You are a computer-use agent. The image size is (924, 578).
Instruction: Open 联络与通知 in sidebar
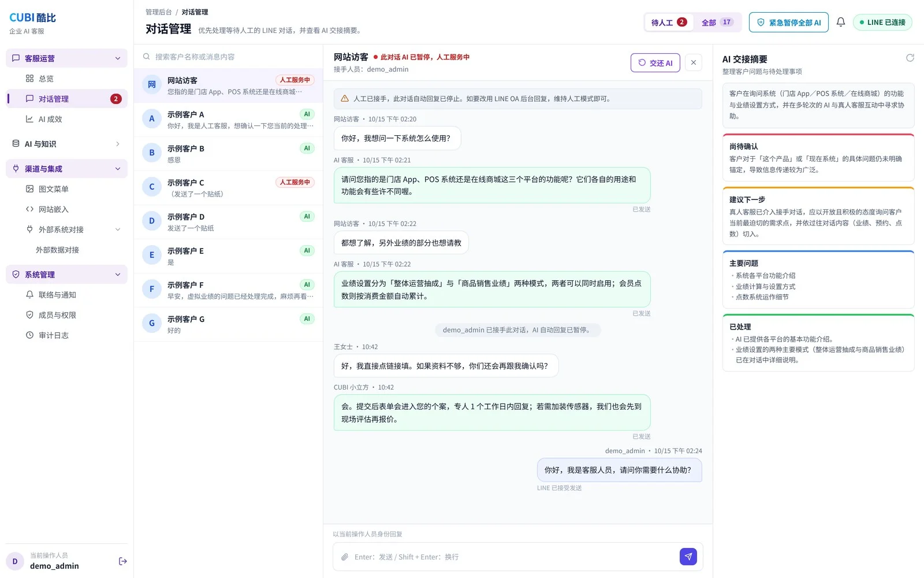click(x=66, y=295)
